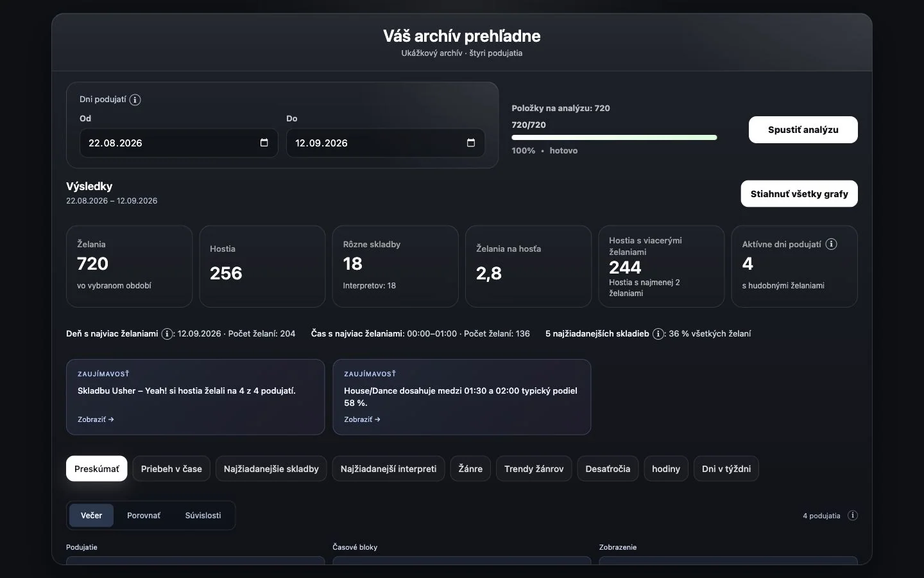Click the Želania 720 card
Screen dimensions: 924x578
click(x=130, y=266)
